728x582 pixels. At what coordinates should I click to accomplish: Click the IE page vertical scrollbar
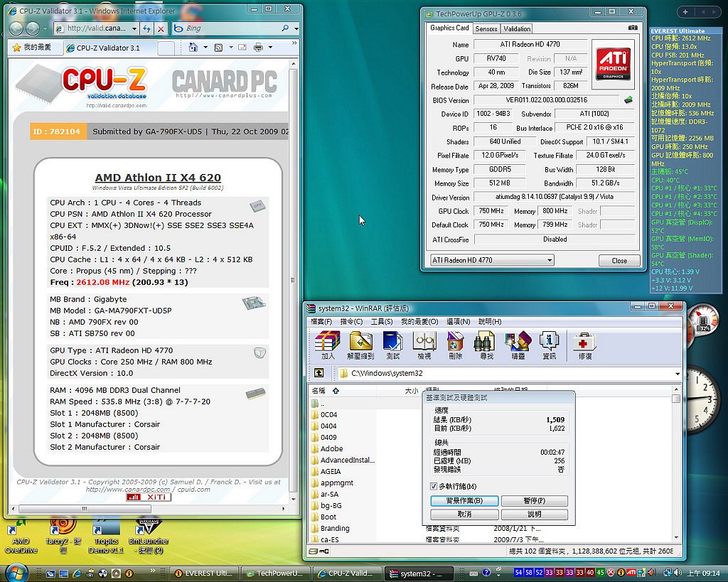click(293, 281)
